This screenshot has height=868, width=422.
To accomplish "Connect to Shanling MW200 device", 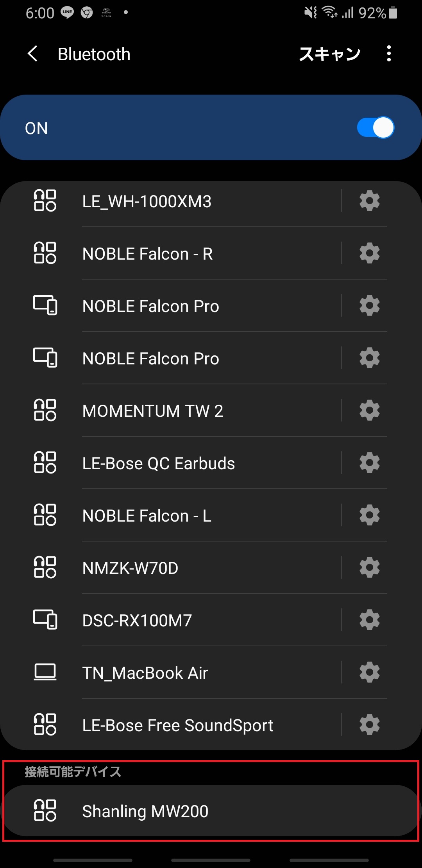I will click(x=211, y=811).
